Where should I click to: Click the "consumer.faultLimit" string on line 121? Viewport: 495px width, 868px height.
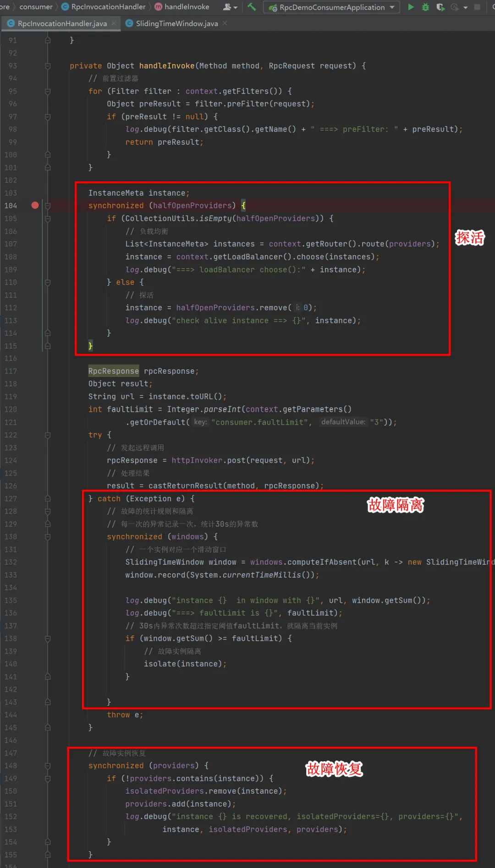259,422
